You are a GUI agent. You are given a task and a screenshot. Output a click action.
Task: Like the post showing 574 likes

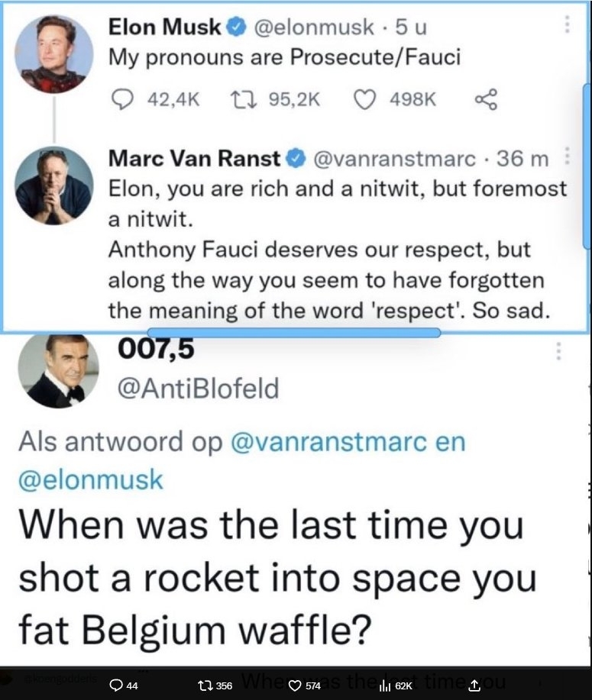(295, 685)
